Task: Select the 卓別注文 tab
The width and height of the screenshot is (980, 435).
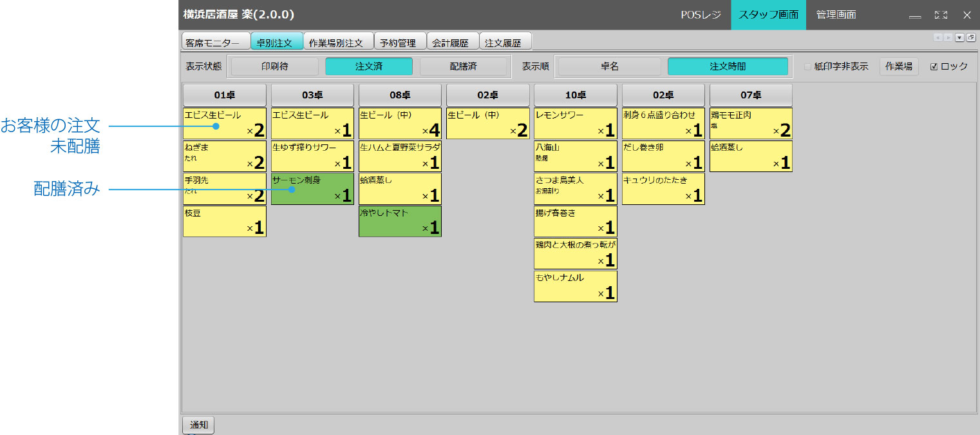Action: pos(276,42)
